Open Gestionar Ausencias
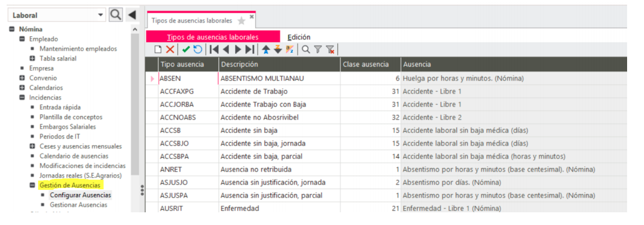The width and height of the screenshot is (644, 225). click(x=78, y=205)
